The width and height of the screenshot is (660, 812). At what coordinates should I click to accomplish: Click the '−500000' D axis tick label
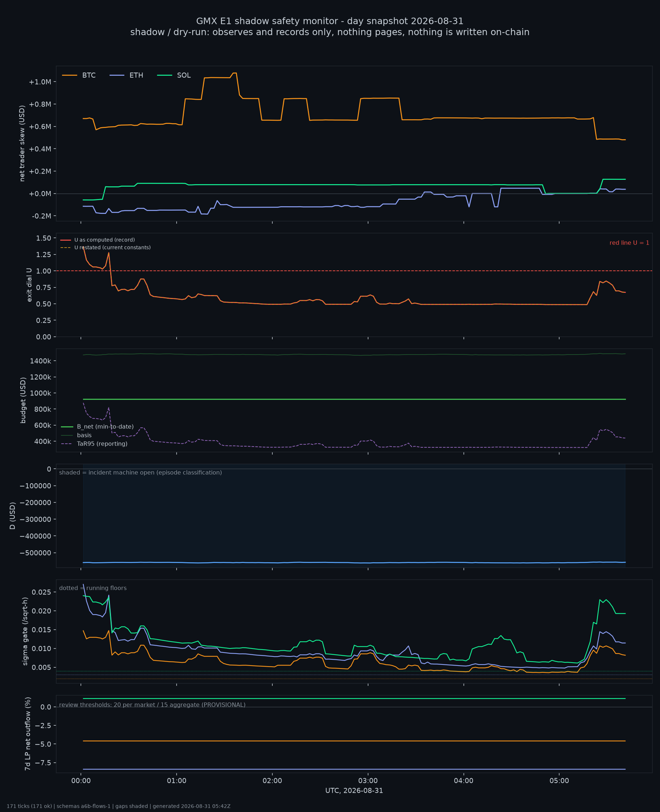click(x=36, y=553)
